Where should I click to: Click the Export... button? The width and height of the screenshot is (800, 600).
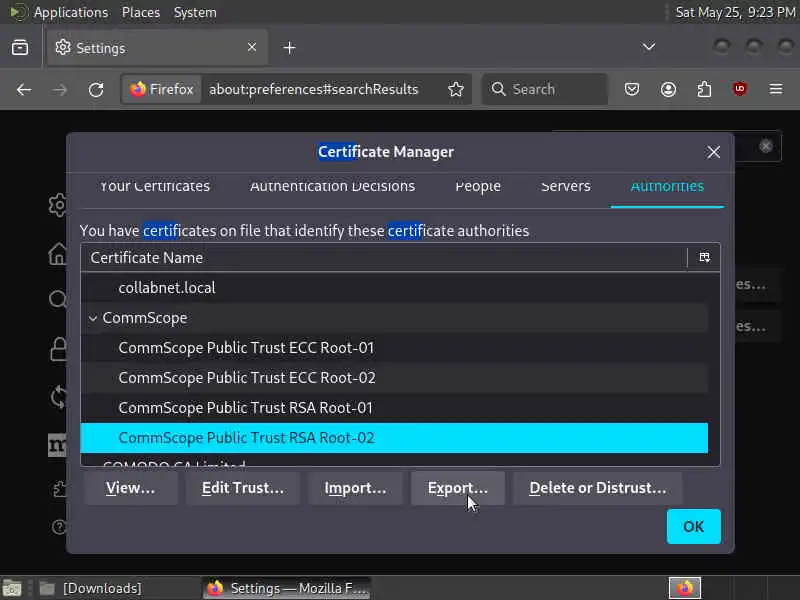(458, 488)
